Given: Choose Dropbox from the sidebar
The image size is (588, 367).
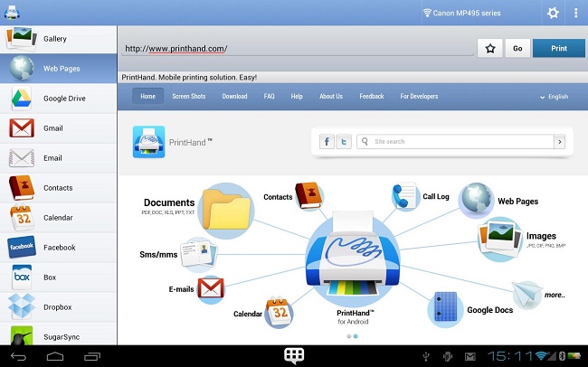Looking at the screenshot, I should pyautogui.click(x=59, y=307).
